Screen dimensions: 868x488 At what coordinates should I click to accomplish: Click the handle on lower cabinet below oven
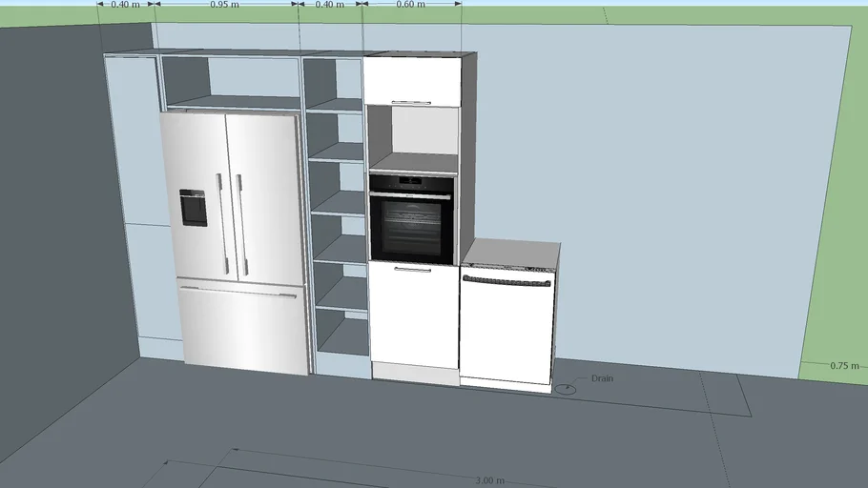412,270
